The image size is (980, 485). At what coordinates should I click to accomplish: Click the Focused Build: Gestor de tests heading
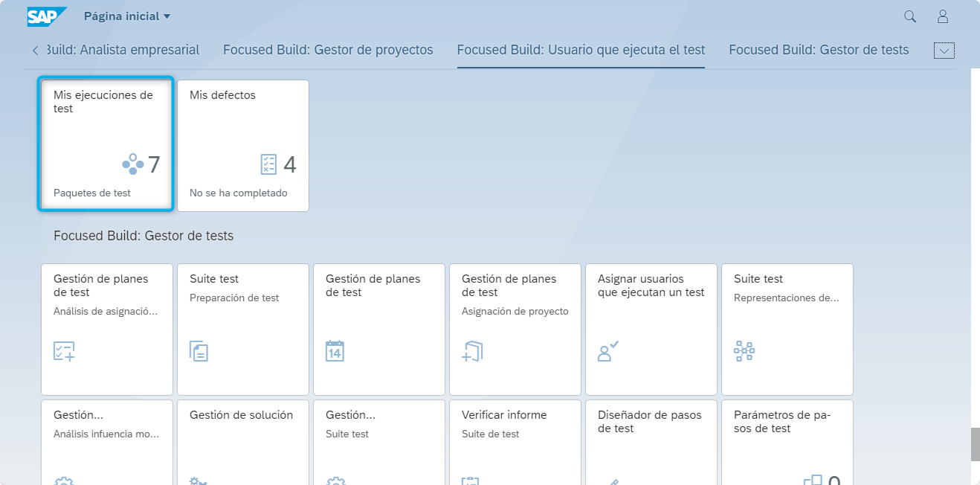click(x=144, y=236)
